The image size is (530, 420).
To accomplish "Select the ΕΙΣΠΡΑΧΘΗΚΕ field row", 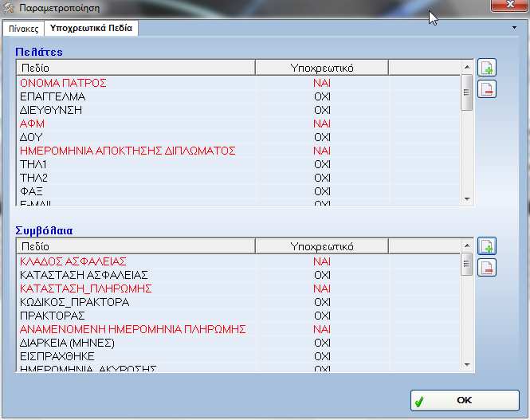I will point(238,356).
